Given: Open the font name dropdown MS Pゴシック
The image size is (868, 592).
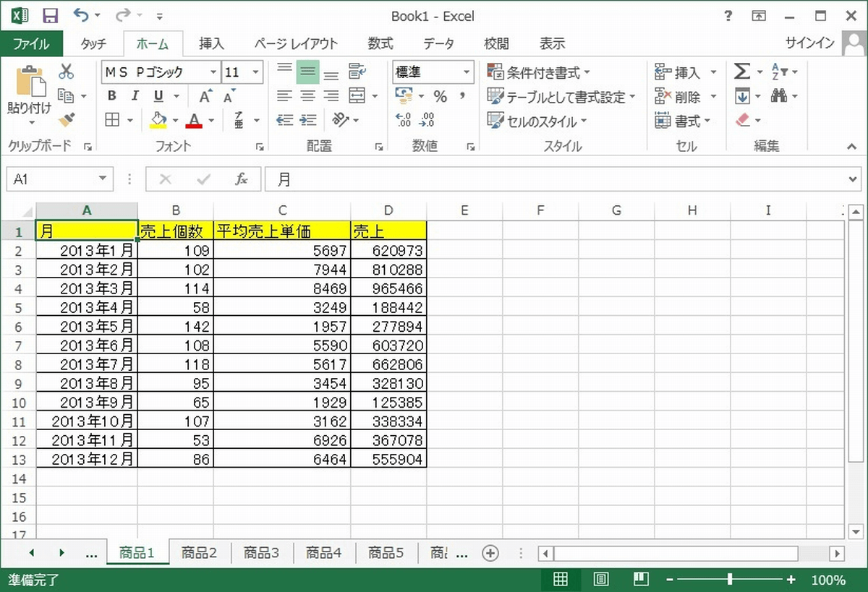Looking at the screenshot, I should coord(213,72).
